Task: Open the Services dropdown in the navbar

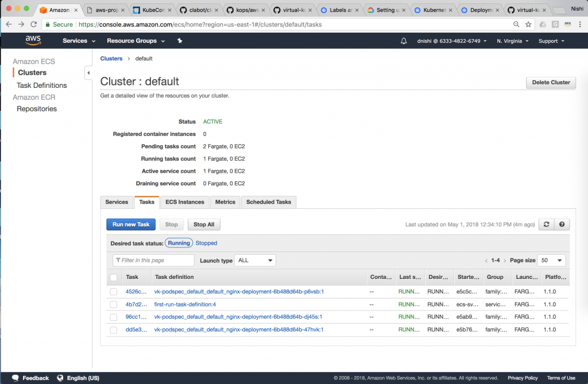Action: pyautogui.click(x=79, y=41)
